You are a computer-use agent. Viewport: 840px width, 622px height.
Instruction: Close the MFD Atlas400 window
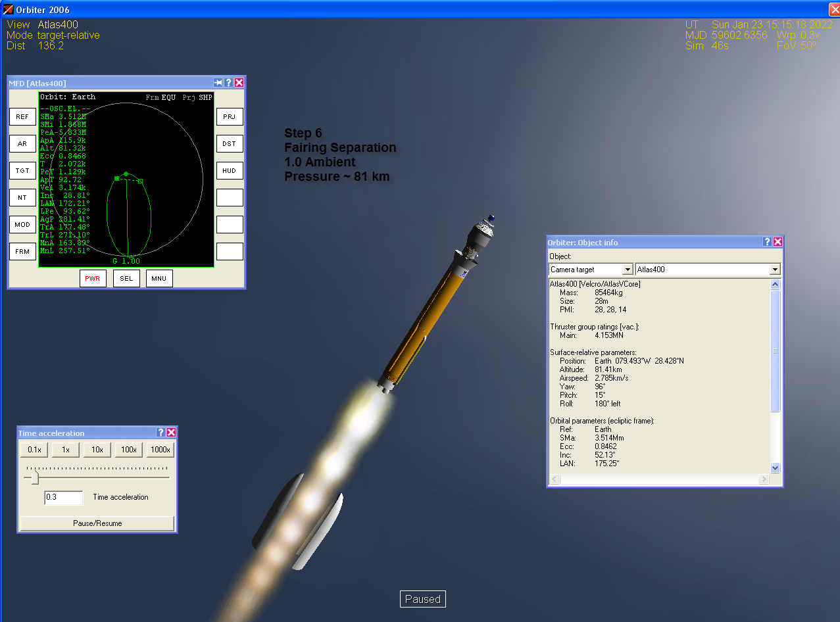[239, 83]
